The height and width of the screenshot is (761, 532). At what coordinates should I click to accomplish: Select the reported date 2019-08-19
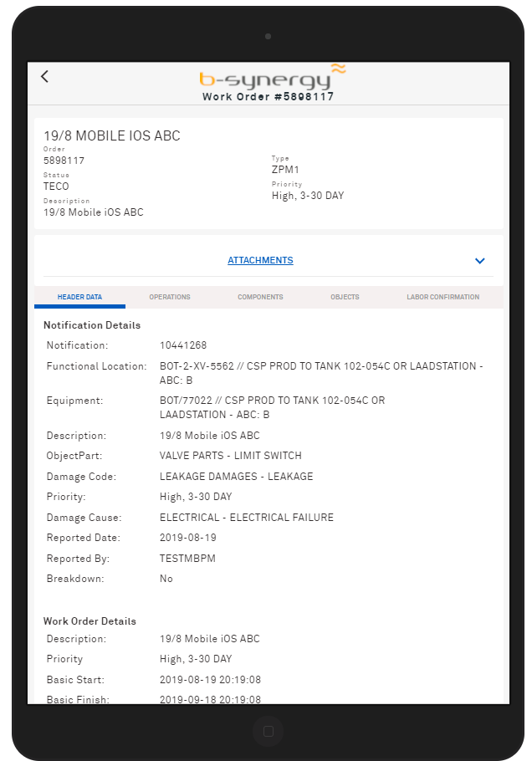[x=188, y=538]
